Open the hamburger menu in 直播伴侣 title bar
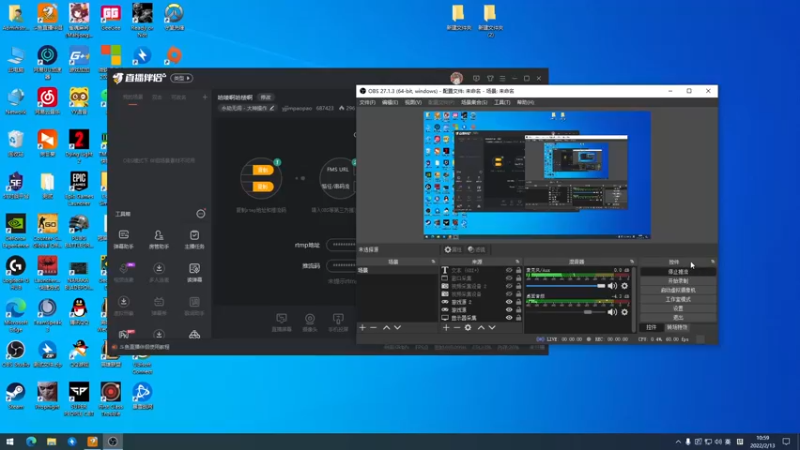The width and height of the screenshot is (800, 450). (503, 79)
